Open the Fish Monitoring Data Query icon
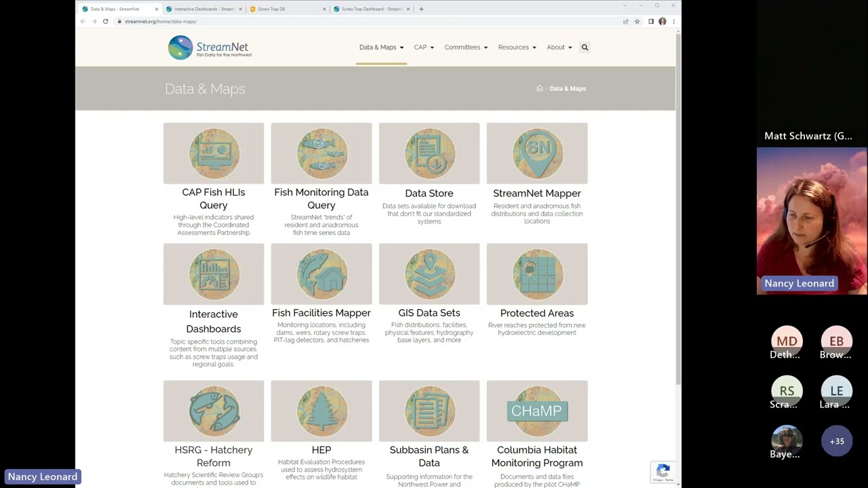Viewport: 868px width, 488px height. pos(321,153)
